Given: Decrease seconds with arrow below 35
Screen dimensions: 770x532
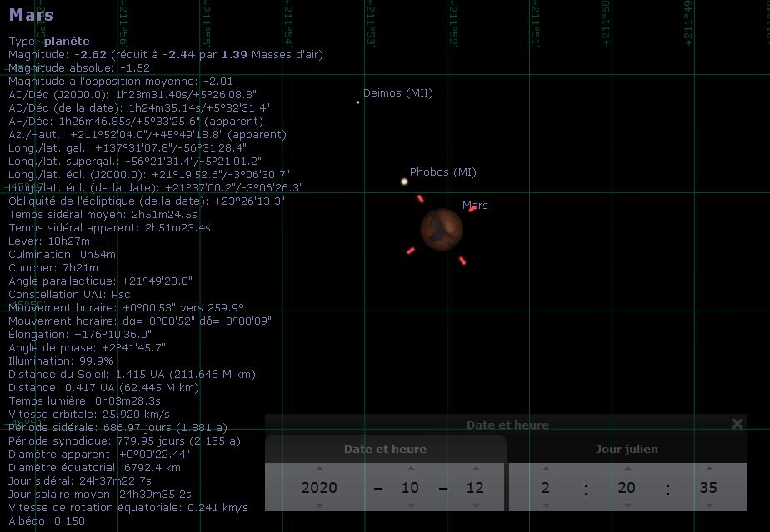Looking at the screenshot, I should point(708,505).
